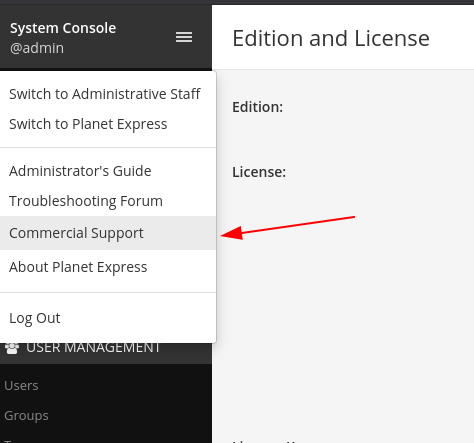
Task: Click the License: label
Action: (259, 172)
